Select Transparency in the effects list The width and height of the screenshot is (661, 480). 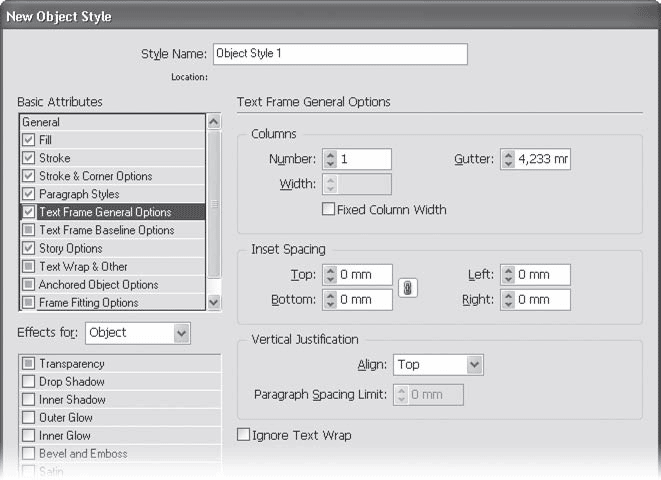click(x=72, y=364)
